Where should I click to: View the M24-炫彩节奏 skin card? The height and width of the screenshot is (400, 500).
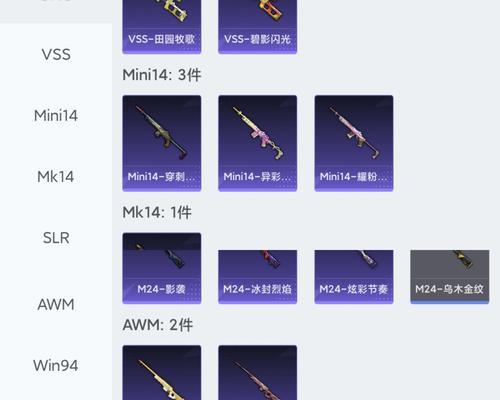point(354,277)
